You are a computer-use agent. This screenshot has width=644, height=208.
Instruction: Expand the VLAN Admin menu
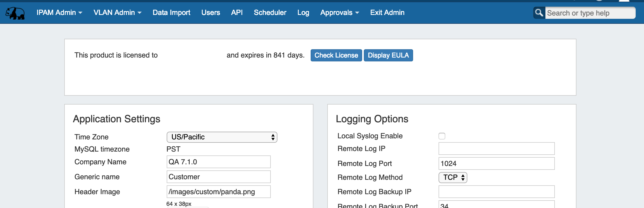(x=117, y=12)
